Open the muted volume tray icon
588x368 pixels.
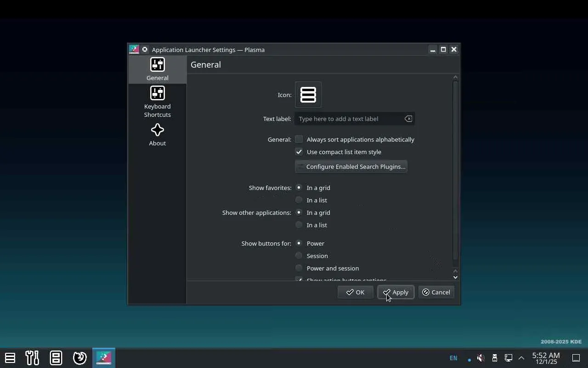tap(481, 358)
